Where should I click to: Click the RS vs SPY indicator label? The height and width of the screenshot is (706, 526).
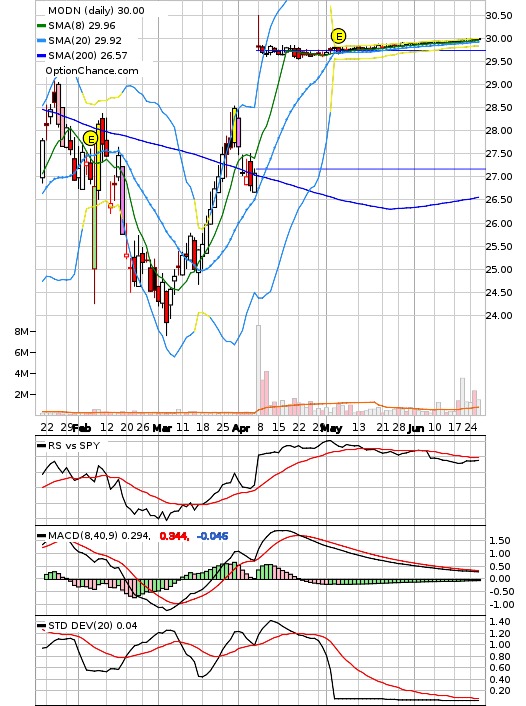74,445
